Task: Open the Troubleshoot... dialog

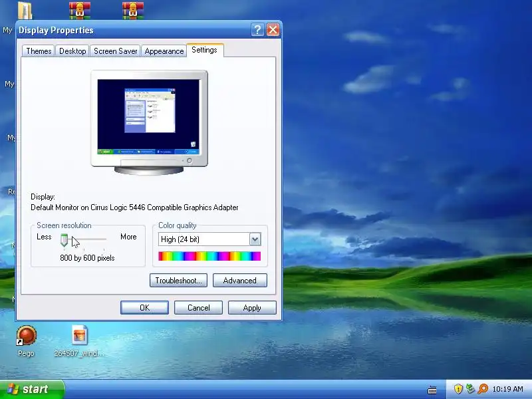Action: pyautogui.click(x=178, y=281)
